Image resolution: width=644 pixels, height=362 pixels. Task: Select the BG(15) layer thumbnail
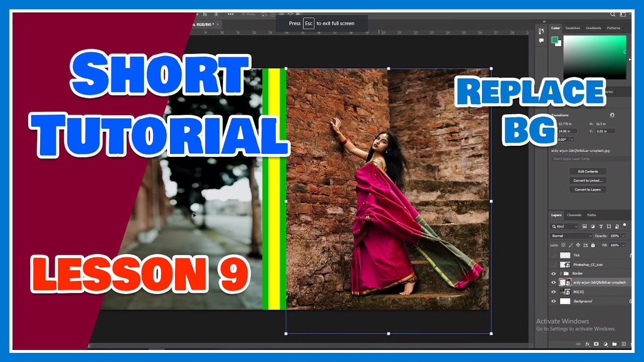pos(565,292)
